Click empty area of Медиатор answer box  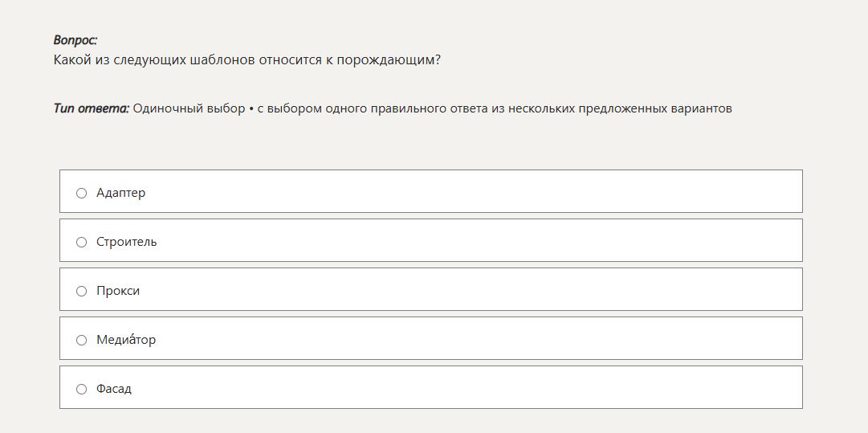tap(482, 340)
